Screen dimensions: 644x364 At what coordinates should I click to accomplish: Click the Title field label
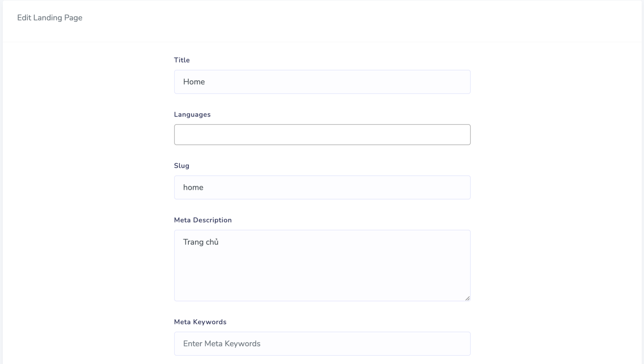click(182, 60)
